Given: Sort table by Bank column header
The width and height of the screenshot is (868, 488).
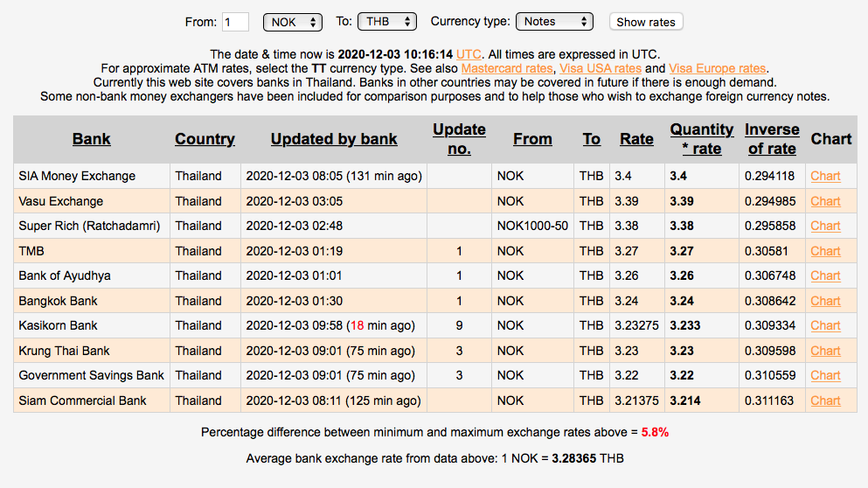Looking at the screenshot, I should click(92, 139).
